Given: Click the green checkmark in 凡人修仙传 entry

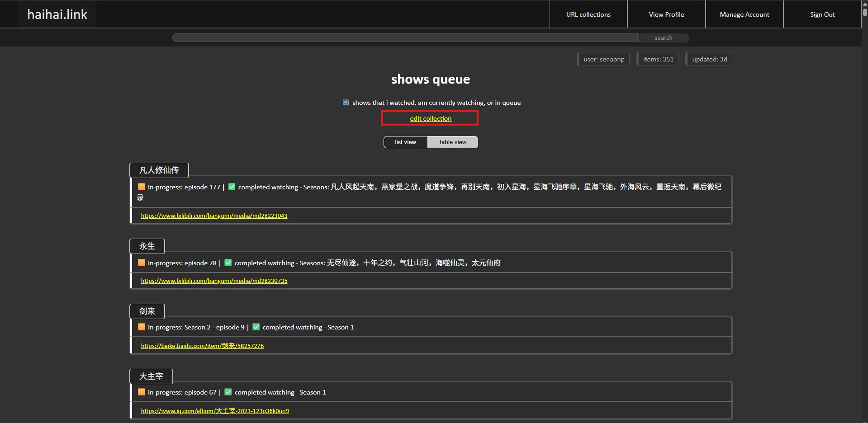Looking at the screenshot, I should [x=232, y=187].
